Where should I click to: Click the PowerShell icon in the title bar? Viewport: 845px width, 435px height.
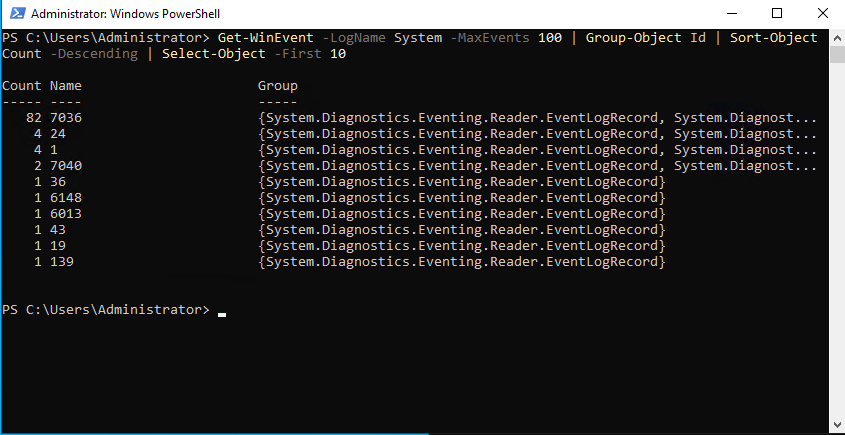click(x=16, y=14)
